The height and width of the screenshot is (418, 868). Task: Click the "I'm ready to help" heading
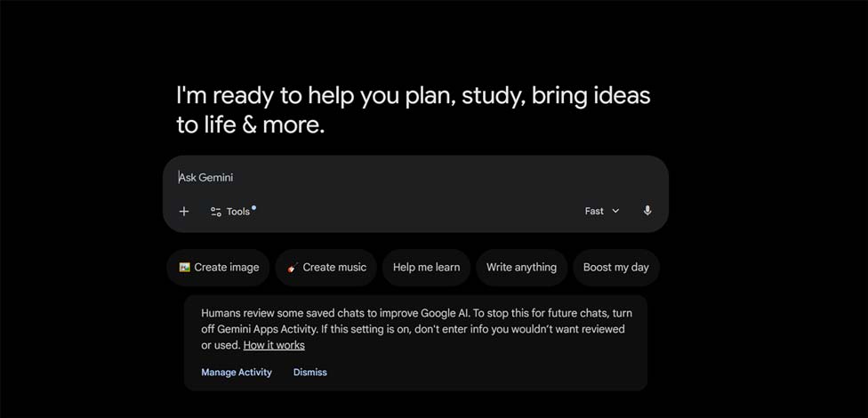(x=413, y=110)
